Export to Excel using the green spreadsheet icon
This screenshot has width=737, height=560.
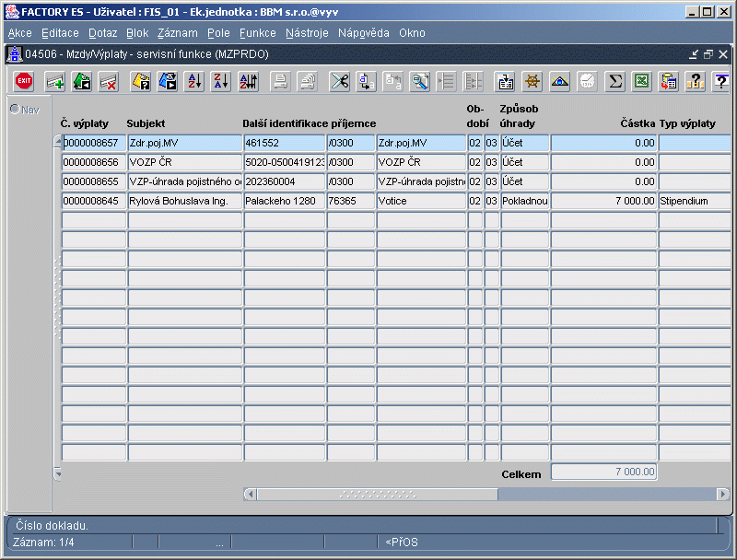641,81
